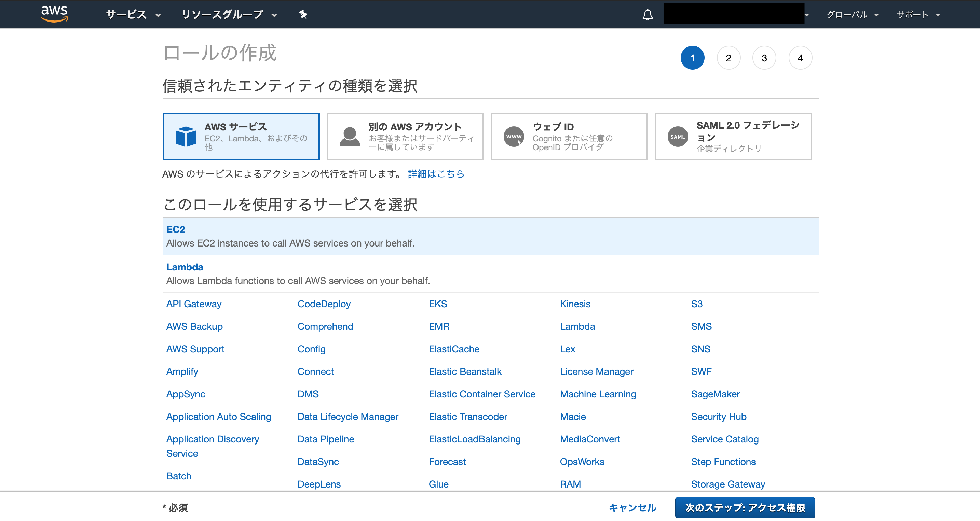980x521 pixels.
Task: Select Step Functions service
Action: (x=723, y=461)
